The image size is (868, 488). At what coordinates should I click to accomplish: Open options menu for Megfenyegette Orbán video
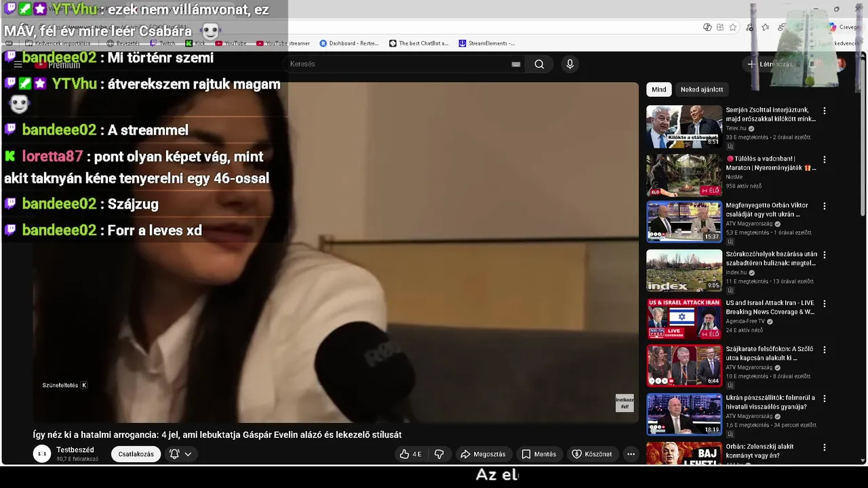pyautogui.click(x=825, y=206)
